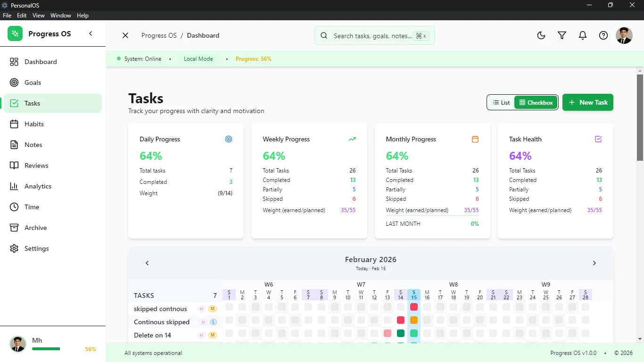The height and width of the screenshot is (362, 644).
Task: Click the Mh user profile in sidebar footer
Action: point(53,344)
